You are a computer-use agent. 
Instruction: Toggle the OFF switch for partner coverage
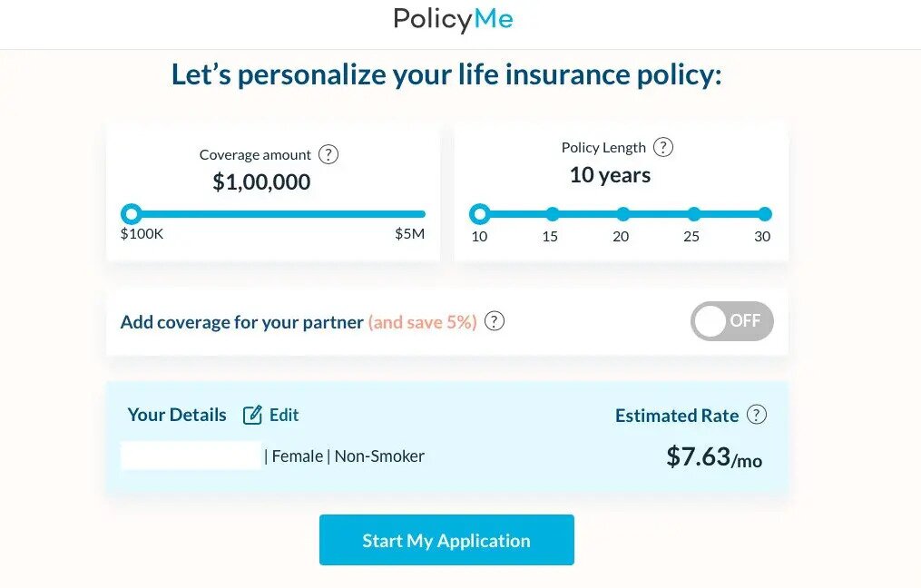pyautogui.click(x=731, y=321)
